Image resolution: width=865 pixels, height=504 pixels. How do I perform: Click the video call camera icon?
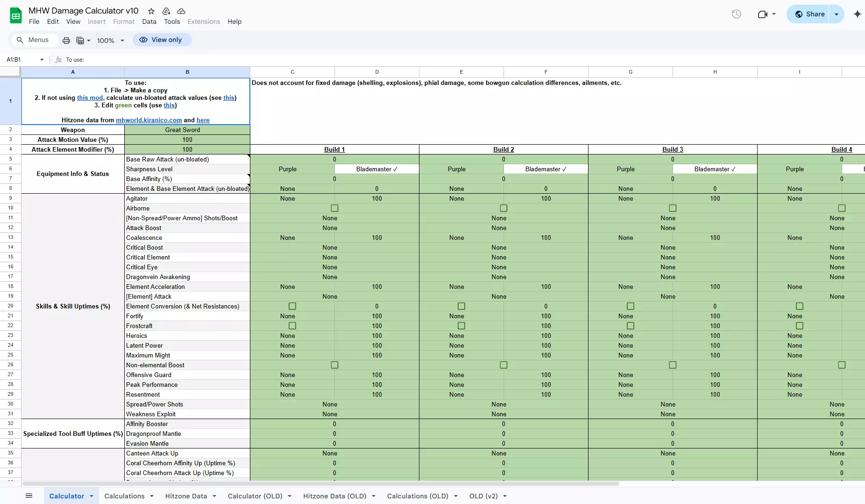point(762,14)
